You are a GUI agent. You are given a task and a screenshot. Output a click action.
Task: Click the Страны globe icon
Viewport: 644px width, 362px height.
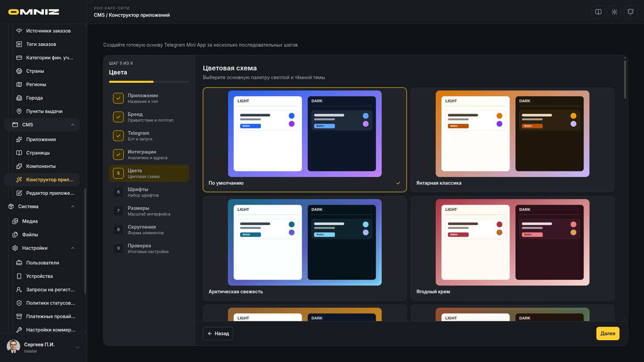tap(19, 71)
